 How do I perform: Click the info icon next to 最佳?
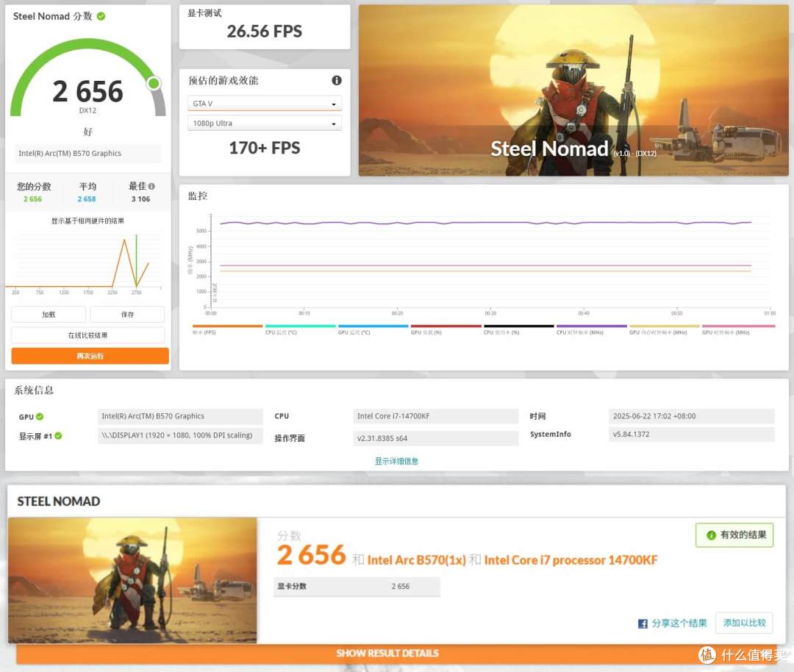click(151, 186)
